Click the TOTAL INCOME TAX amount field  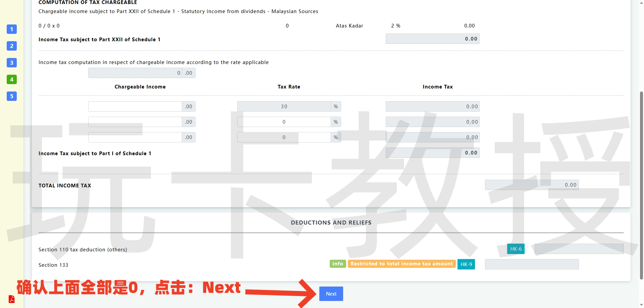[532, 185]
